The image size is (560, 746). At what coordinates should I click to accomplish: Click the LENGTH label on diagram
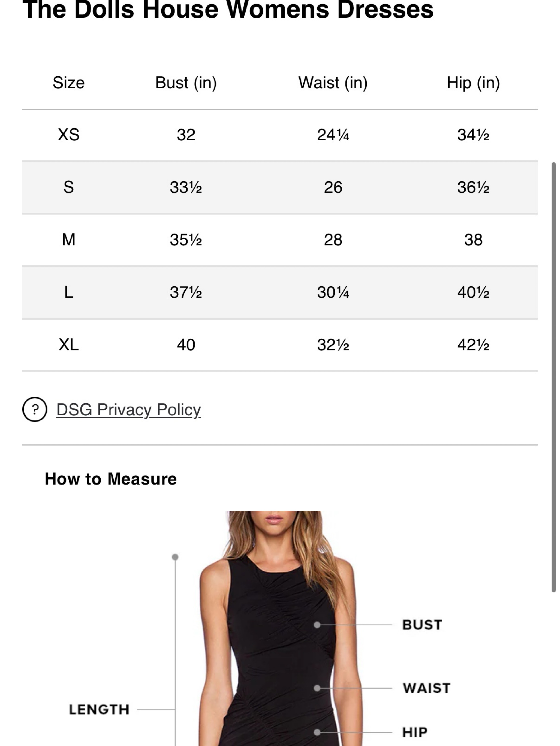coord(99,710)
